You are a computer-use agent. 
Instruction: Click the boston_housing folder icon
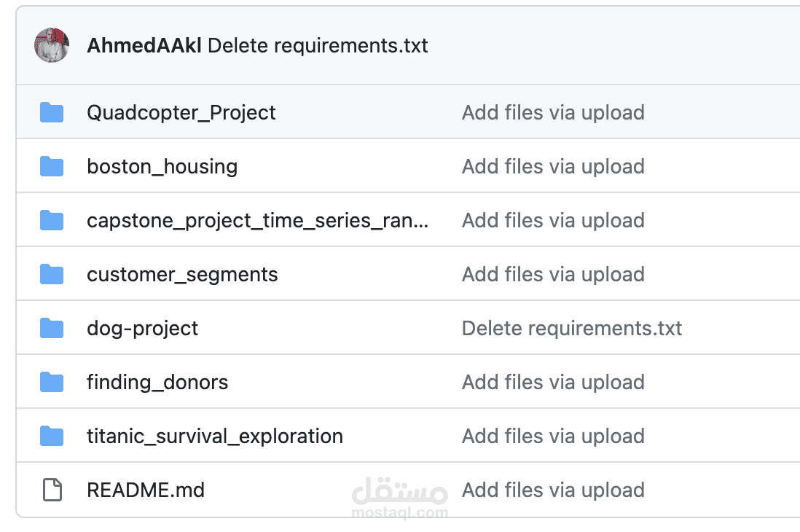pyautogui.click(x=52, y=166)
